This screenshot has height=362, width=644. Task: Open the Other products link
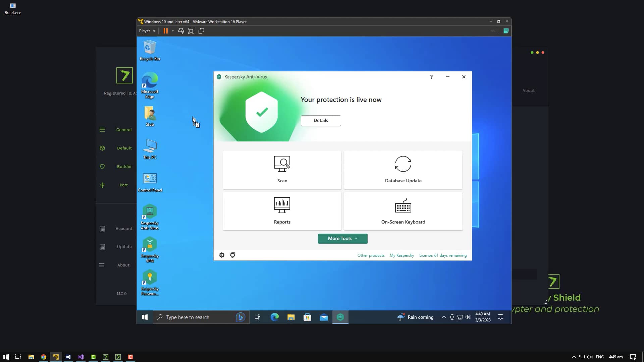pos(371,255)
